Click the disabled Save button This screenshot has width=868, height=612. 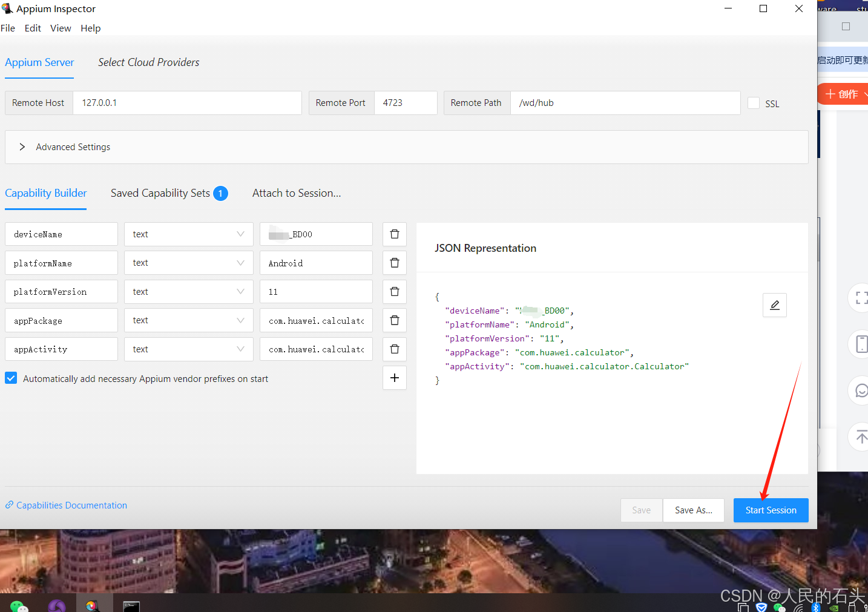(x=642, y=510)
